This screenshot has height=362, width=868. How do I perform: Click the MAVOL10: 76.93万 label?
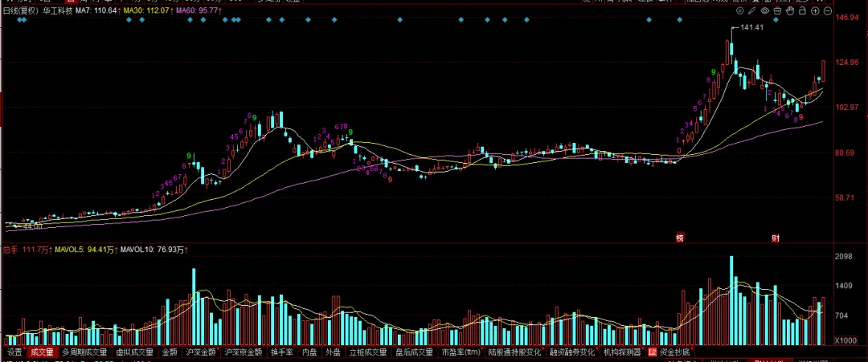tap(154, 250)
